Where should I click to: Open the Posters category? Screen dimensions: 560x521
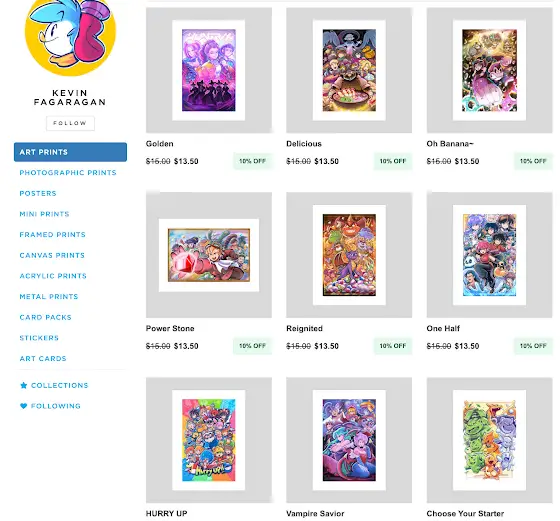click(38, 193)
